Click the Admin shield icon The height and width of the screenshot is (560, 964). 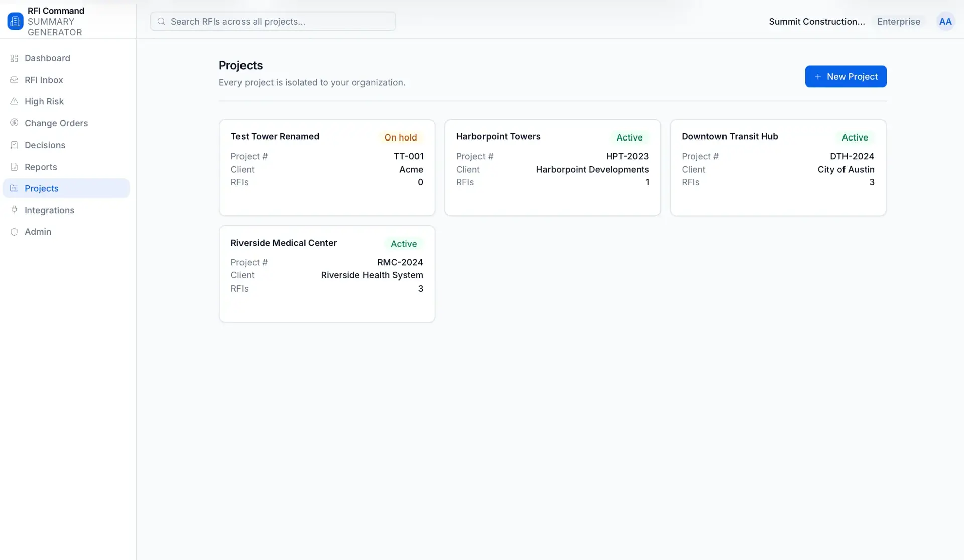click(14, 232)
